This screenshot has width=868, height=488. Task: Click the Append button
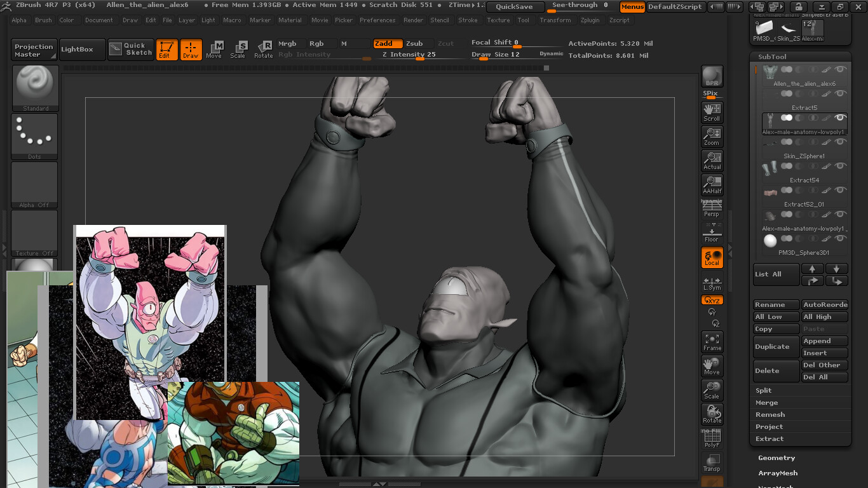825,341
